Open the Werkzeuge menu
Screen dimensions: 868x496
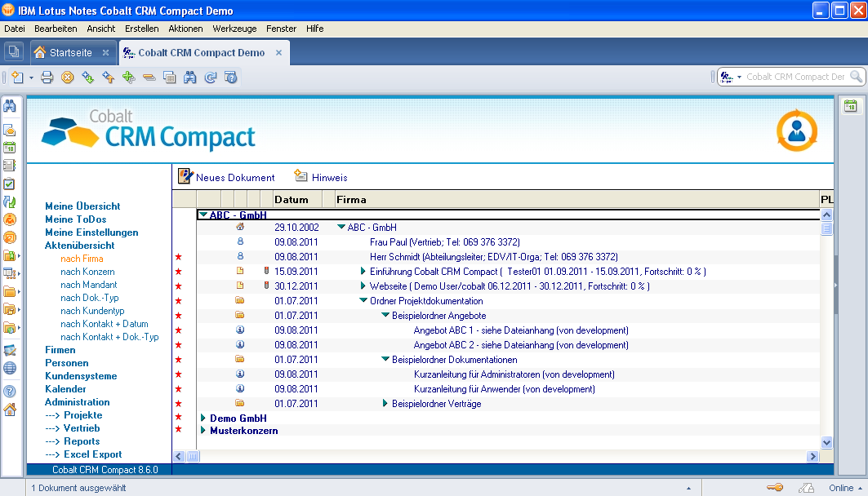pos(234,29)
